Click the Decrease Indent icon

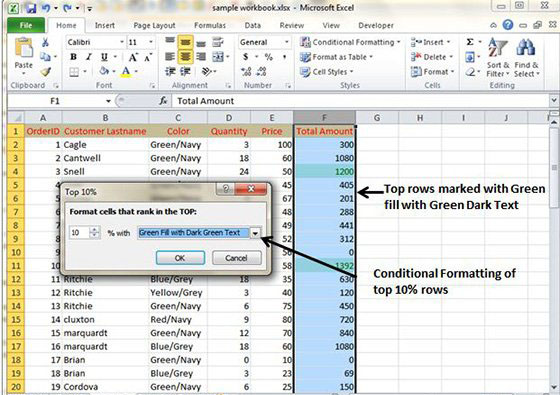point(170,72)
